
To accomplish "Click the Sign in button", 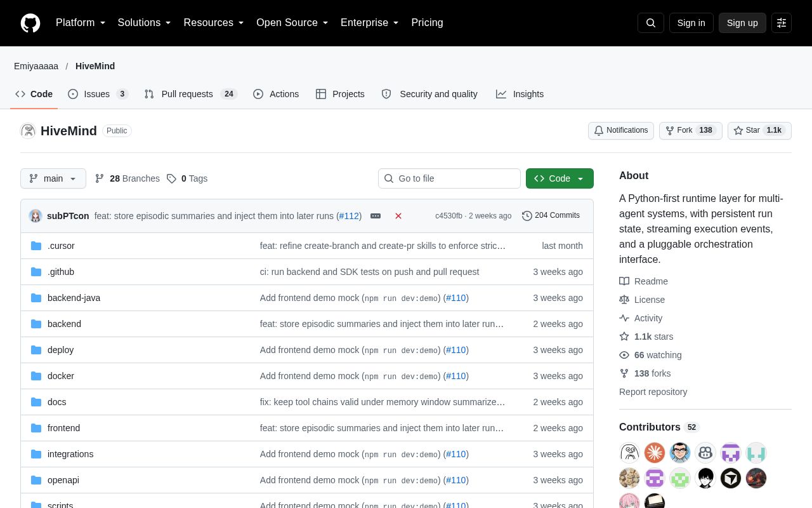I will [691, 23].
